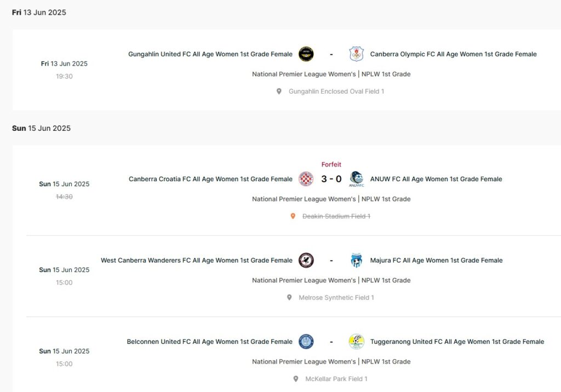Image resolution: width=561 pixels, height=392 pixels.
Task: Select West Canberra Wanderers FC team name
Action: pyautogui.click(x=197, y=260)
